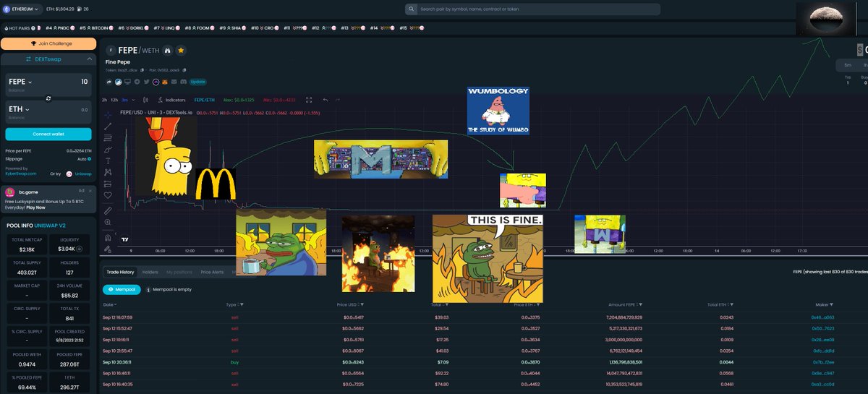Open the Ethereum network selector dropdown

click(22, 9)
